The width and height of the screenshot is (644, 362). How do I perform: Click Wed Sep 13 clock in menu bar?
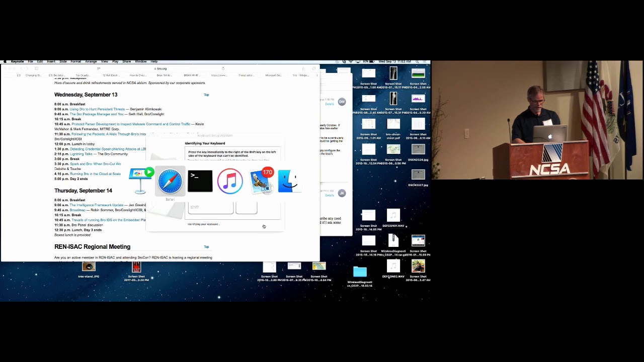(x=395, y=61)
